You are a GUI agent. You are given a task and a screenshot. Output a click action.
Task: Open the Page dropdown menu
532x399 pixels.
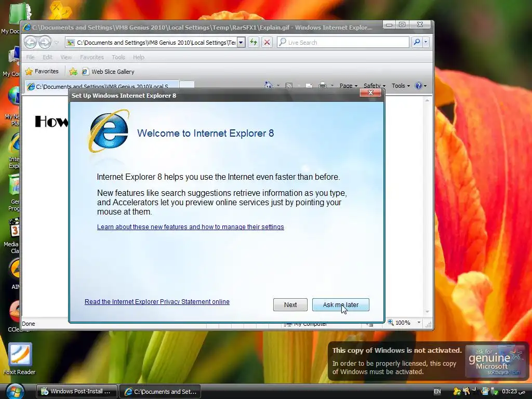tap(349, 86)
